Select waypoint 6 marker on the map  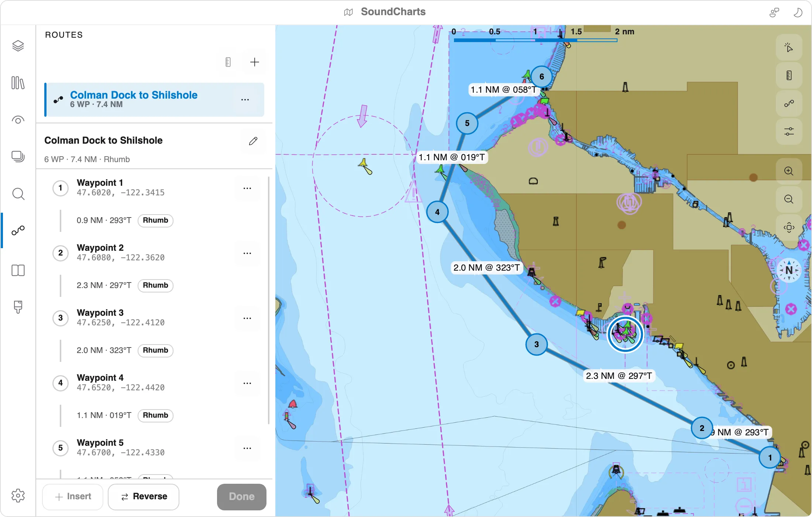[541, 76]
